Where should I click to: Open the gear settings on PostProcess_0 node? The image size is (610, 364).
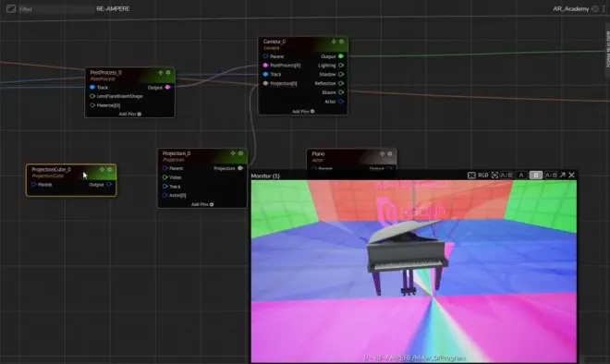tap(168, 72)
